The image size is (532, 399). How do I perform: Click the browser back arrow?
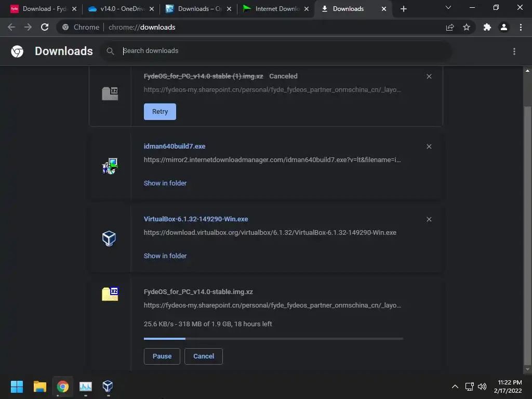pos(11,27)
